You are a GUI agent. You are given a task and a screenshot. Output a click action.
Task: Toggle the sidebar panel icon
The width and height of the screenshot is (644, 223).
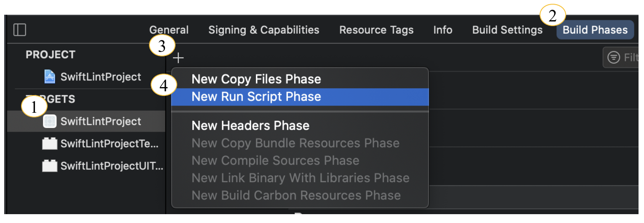tap(20, 30)
